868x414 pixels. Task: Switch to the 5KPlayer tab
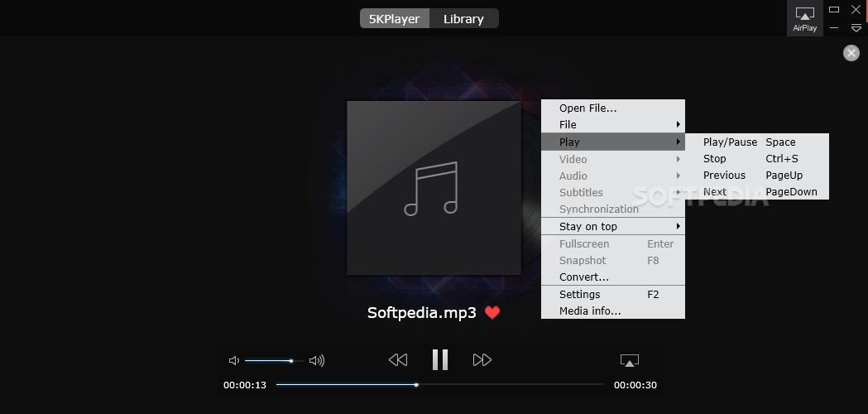tap(394, 18)
